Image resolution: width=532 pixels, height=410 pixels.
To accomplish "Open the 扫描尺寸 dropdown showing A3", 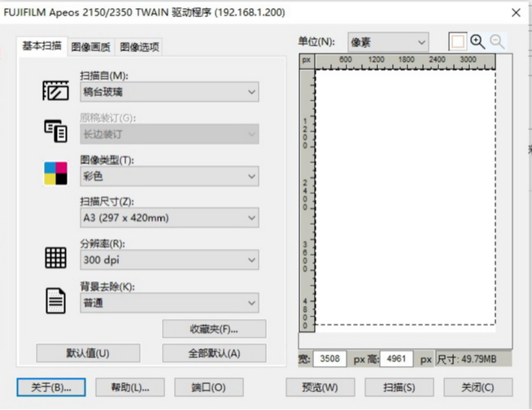I will click(169, 217).
